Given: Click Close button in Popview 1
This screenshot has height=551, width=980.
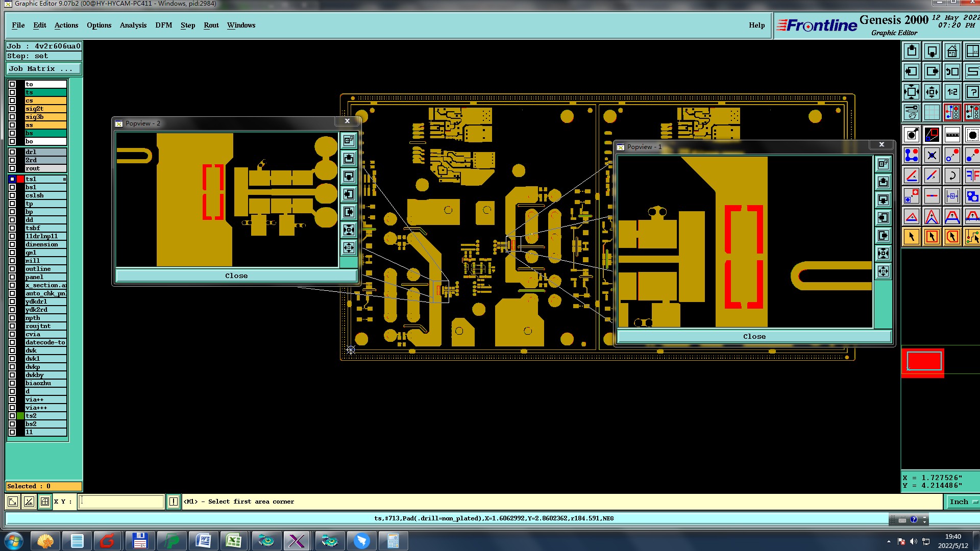Looking at the screenshot, I should (x=754, y=336).
